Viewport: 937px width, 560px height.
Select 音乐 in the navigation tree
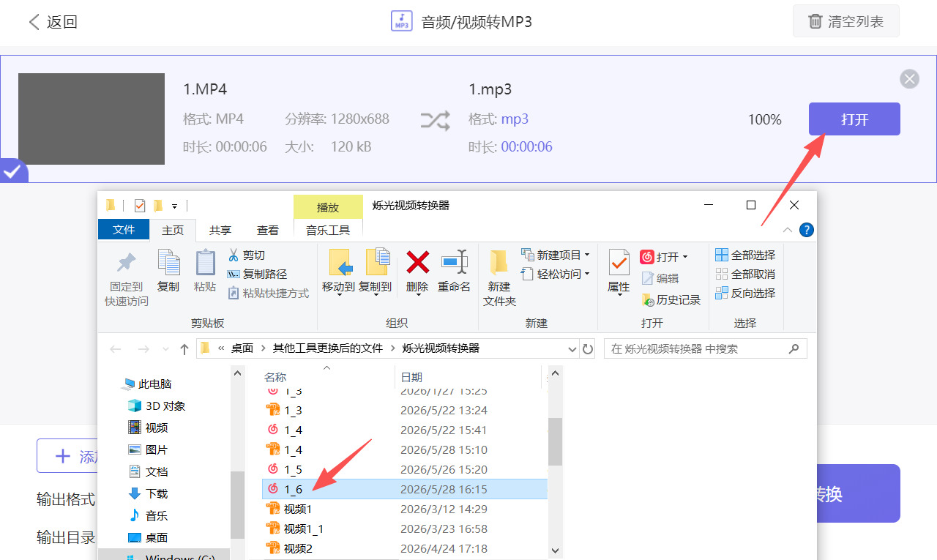[149, 515]
